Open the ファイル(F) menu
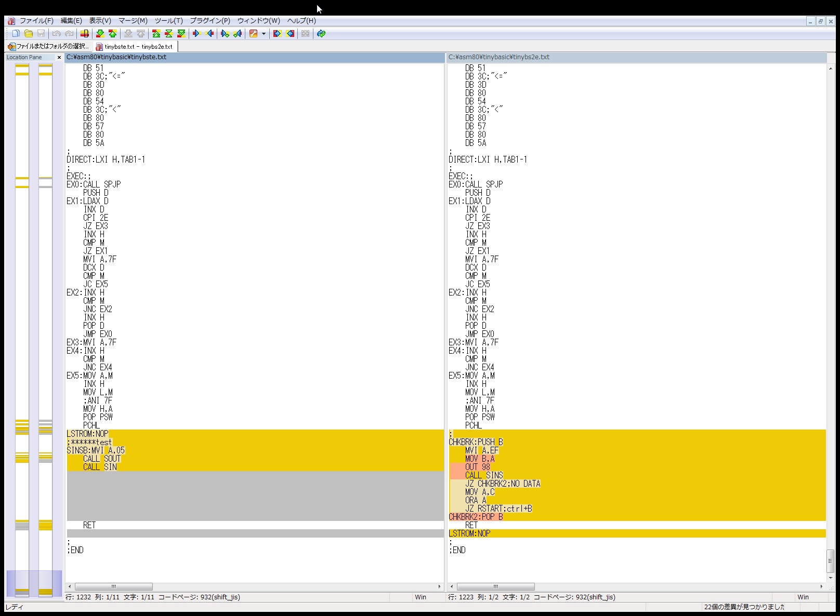840x616 pixels. tap(36, 21)
